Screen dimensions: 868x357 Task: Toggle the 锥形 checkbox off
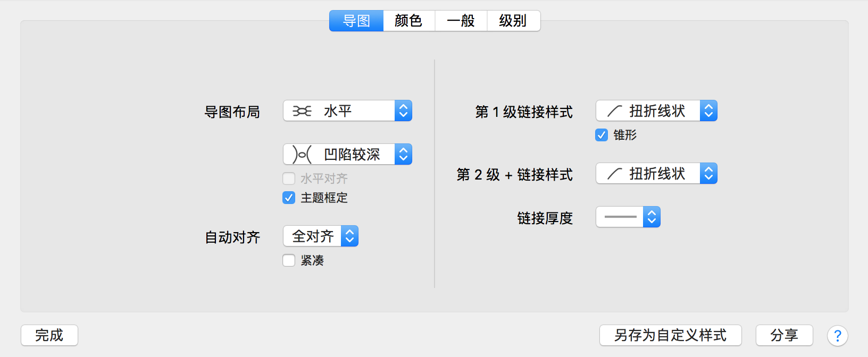click(x=602, y=135)
